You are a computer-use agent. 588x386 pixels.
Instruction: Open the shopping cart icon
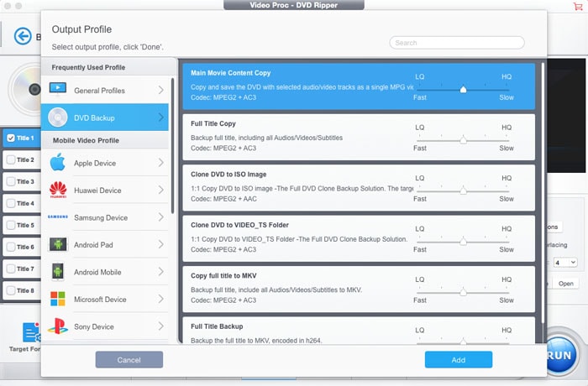(x=578, y=7)
